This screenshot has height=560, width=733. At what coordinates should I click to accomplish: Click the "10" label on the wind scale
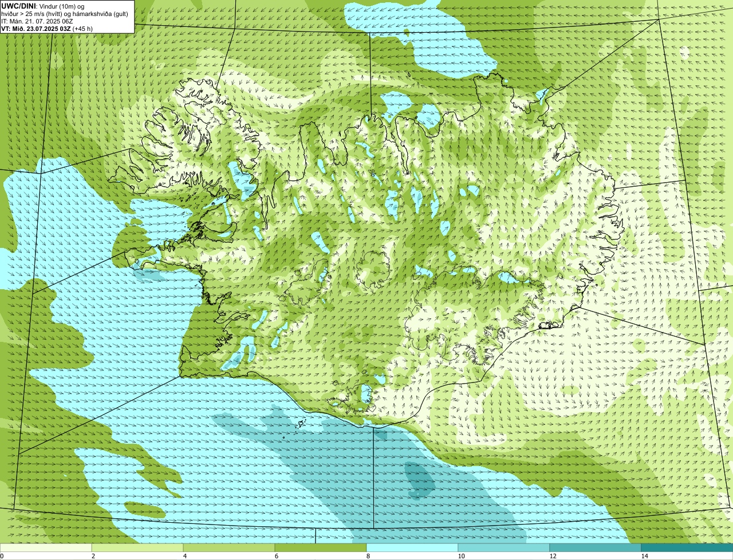[461, 556]
